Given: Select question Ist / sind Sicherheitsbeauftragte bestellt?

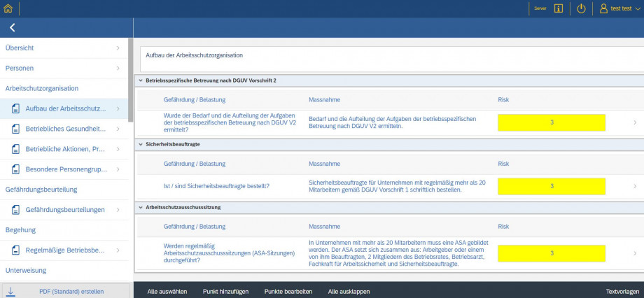Looking at the screenshot, I should (216, 186).
